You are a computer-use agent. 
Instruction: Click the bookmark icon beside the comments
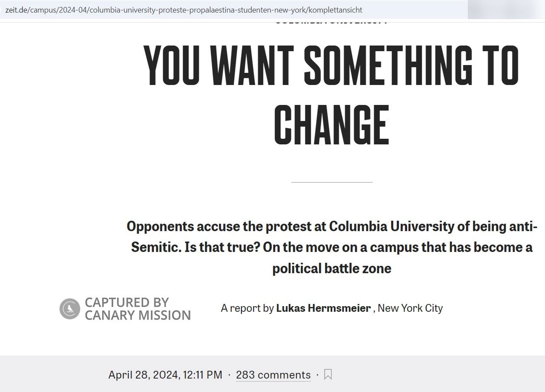coord(328,374)
